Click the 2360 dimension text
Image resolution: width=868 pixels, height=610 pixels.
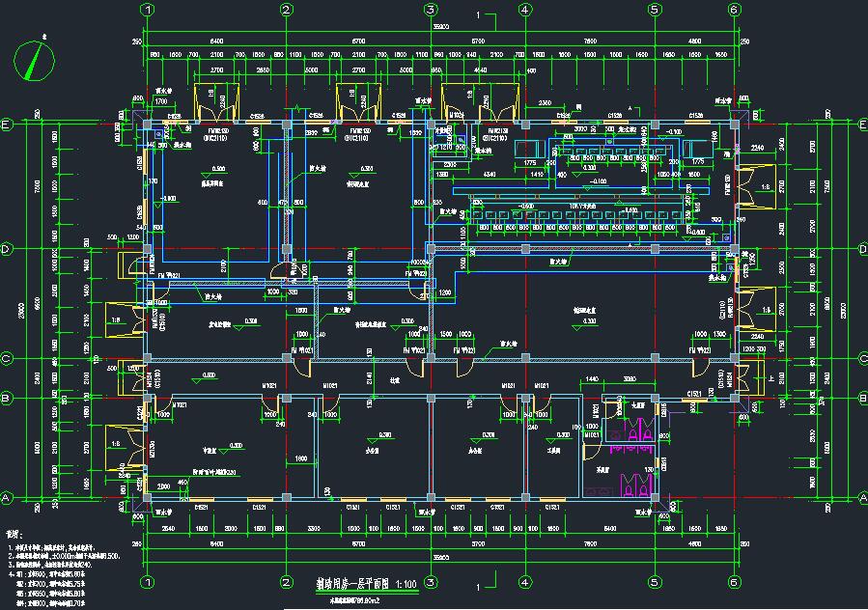pyautogui.click(x=545, y=103)
